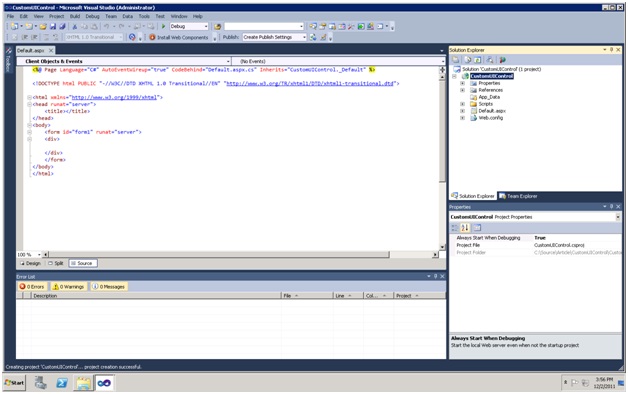Click the View Code icon in Solution Explorer toolbar
Screen dimensions: 628x394
(490, 60)
